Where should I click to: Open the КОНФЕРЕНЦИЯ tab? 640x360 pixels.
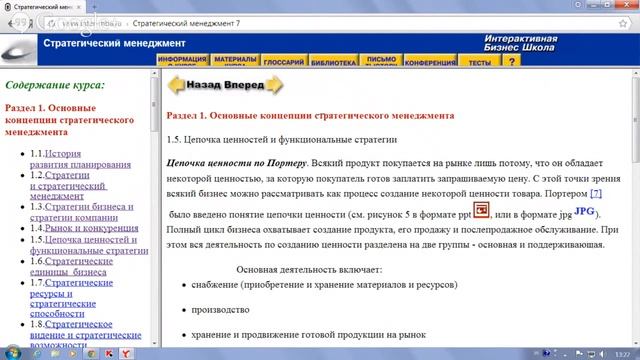430,61
